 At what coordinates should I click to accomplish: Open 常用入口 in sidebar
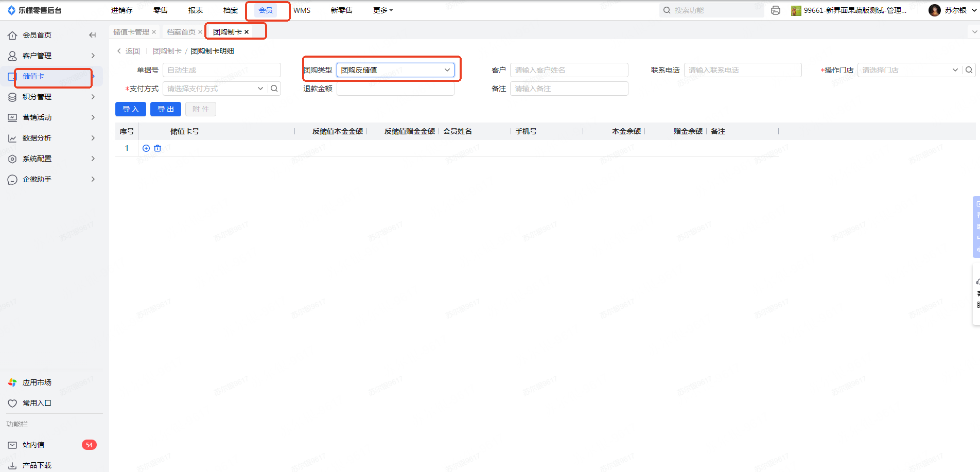click(37, 403)
